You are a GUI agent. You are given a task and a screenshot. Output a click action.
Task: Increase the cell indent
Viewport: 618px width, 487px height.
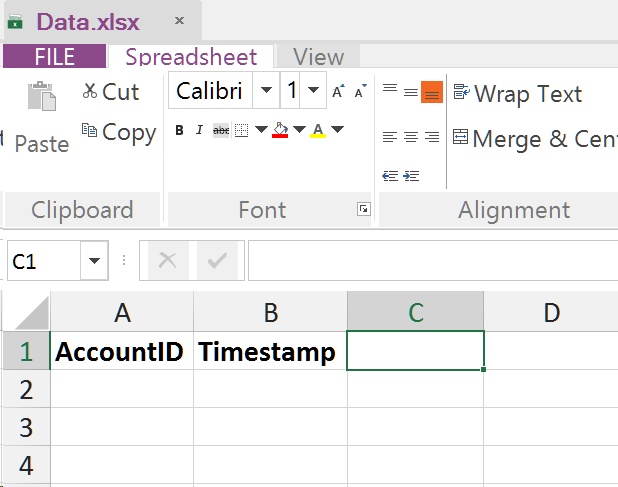[x=411, y=176]
